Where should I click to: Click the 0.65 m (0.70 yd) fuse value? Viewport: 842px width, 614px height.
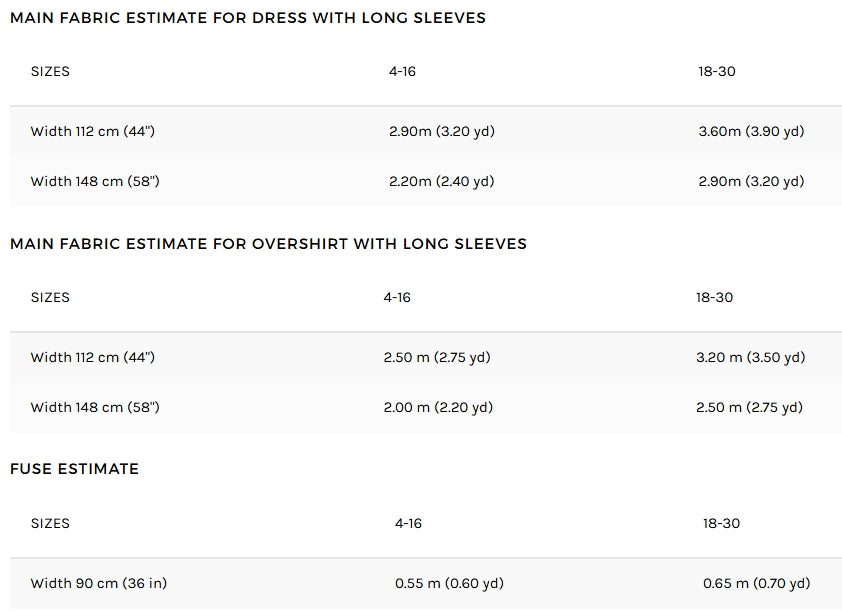756,584
